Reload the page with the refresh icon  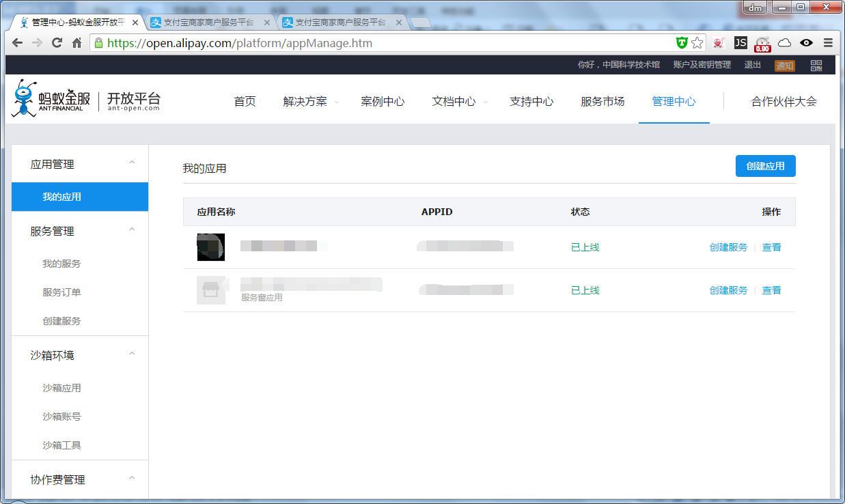(x=57, y=42)
